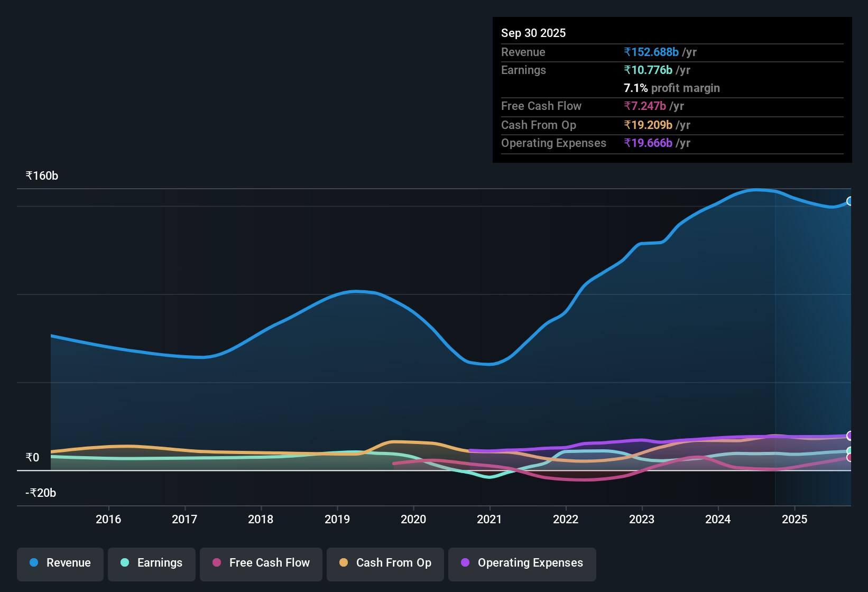This screenshot has height=592, width=868.
Task: Expand the Free Cash Flow legend entry
Action: tap(261, 563)
